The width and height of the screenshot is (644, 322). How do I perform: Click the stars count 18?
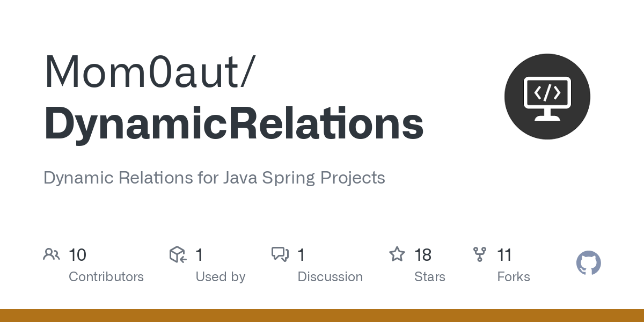423,255
